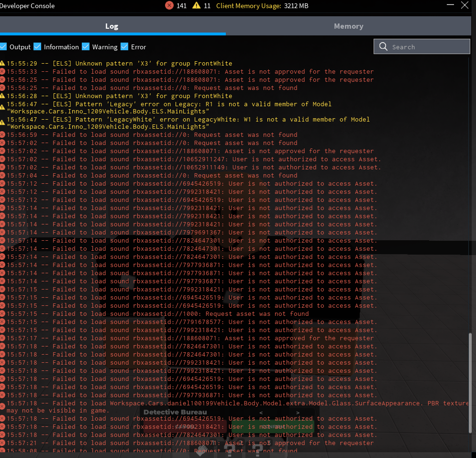Minimize the Developer Console window

click(x=450, y=6)
